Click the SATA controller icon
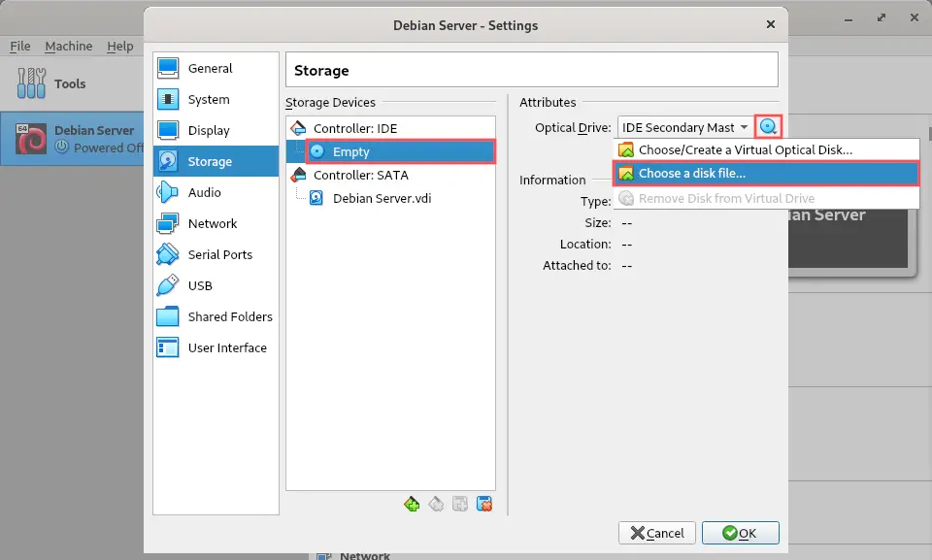The width and height of the screenshot is (932, 560). [x=298, y=175]
